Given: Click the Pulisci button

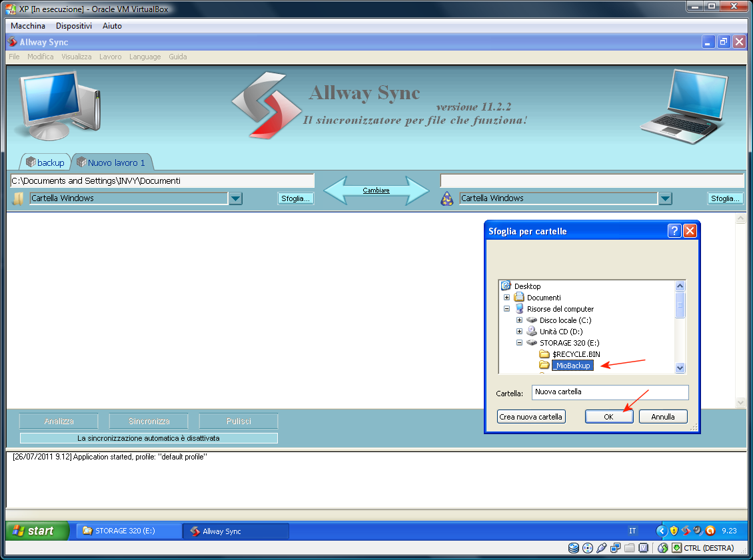Looking at the screenshot, I should click(x=239, y=421).
